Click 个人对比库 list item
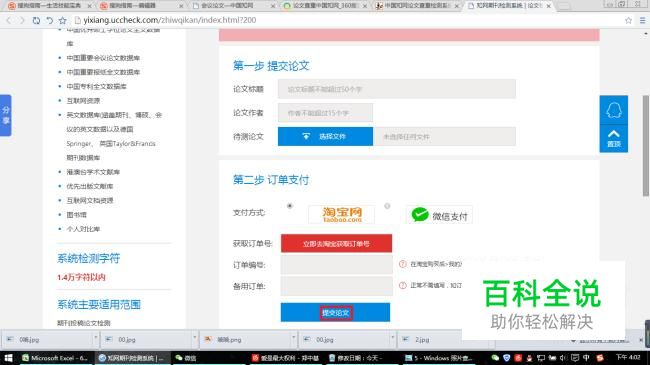The width and height of the screenshot is (650, 365). pyautogui.click(x=83, y=229)
